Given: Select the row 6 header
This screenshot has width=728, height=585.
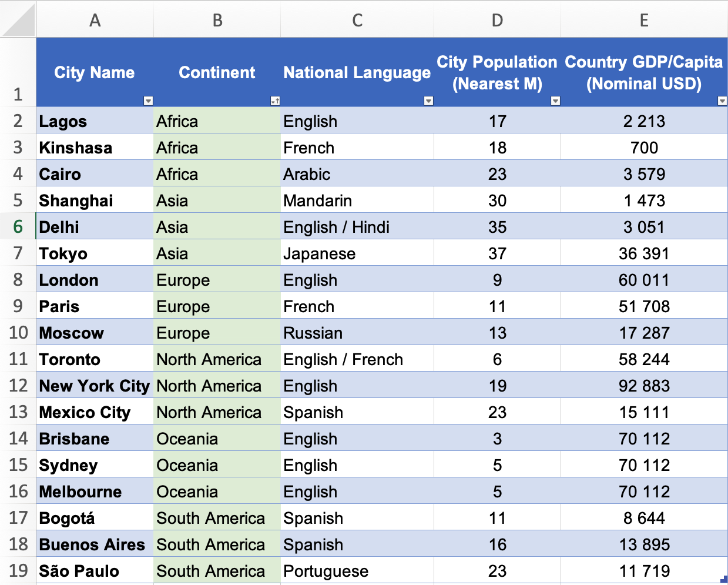Looking at the screenshot, I should pyautogui.click(x=18, y=227).
